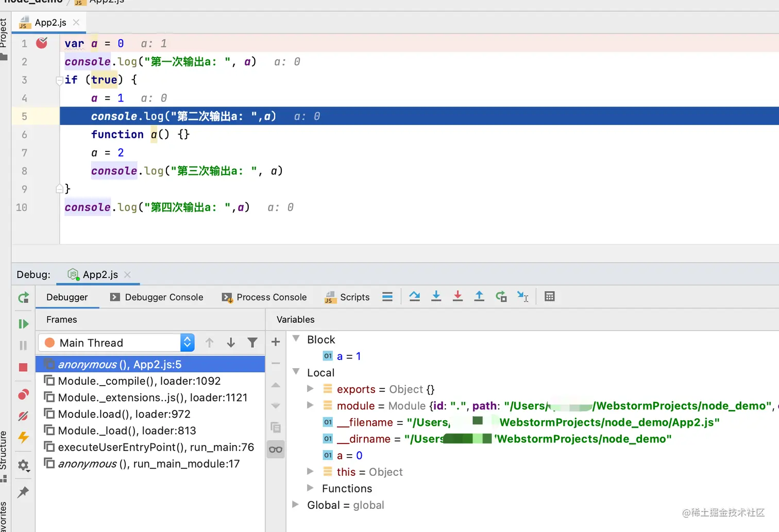Step Into the function
Screen dimensions: 779x532
pos(436,297)
